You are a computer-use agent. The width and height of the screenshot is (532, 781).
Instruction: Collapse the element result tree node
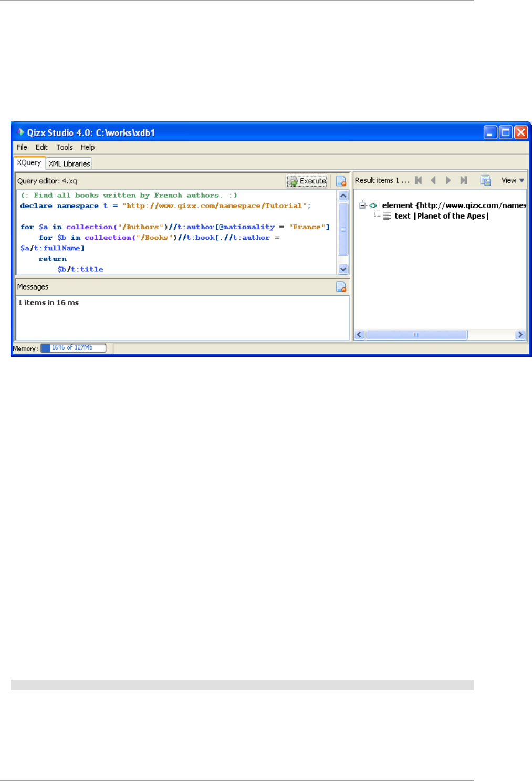click(x=362, y=205)
